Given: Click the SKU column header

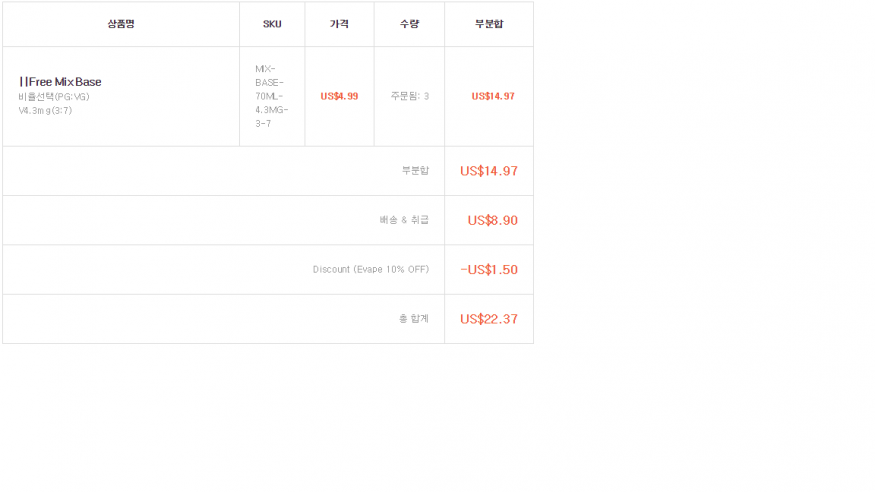Looking at the screenshot, I should click(x=272, y=24).
